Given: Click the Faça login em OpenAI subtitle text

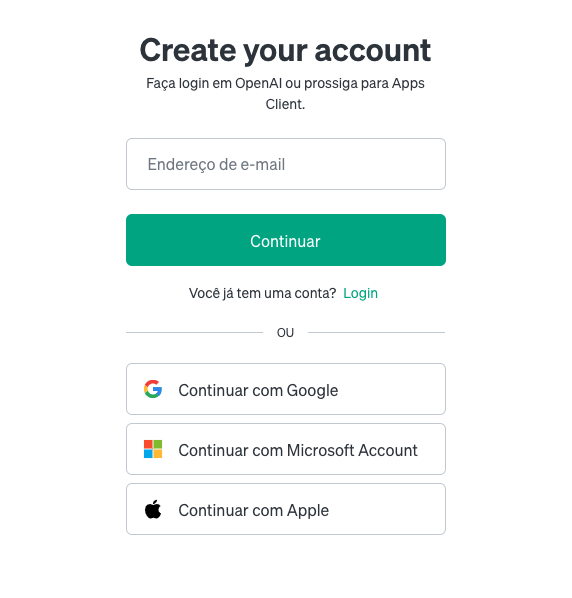Looking at the screenshot, I should (286, 93).
